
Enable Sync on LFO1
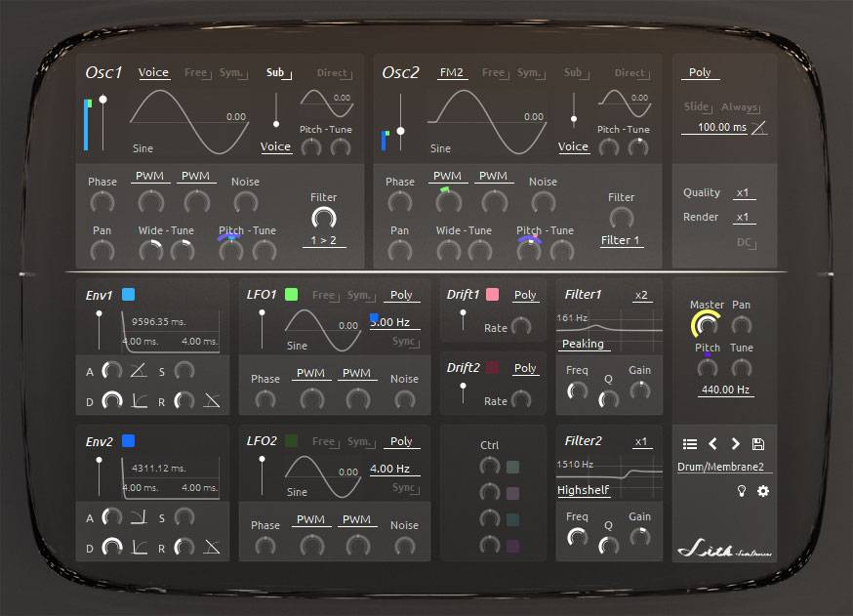tap(404, 342)
